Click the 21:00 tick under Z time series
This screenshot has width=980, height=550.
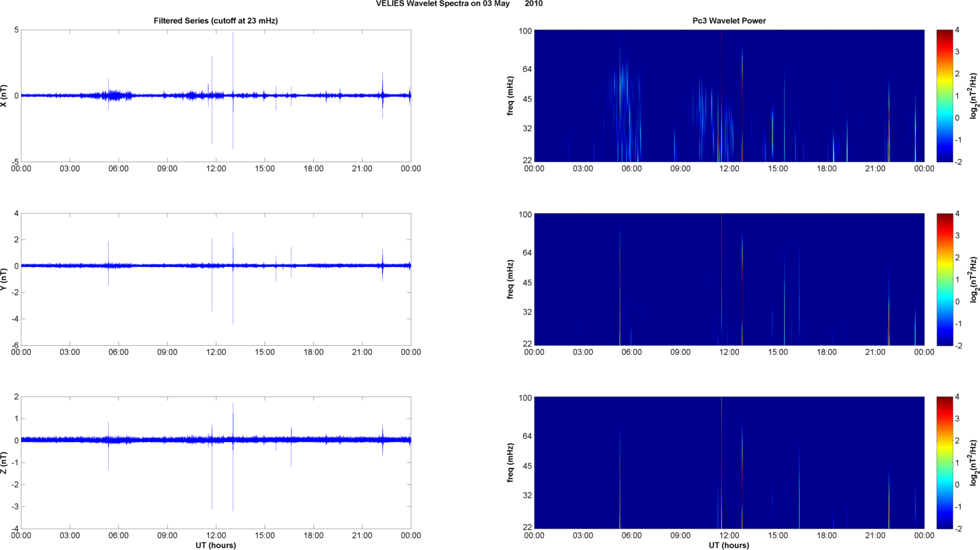click(x=362, y=536)
